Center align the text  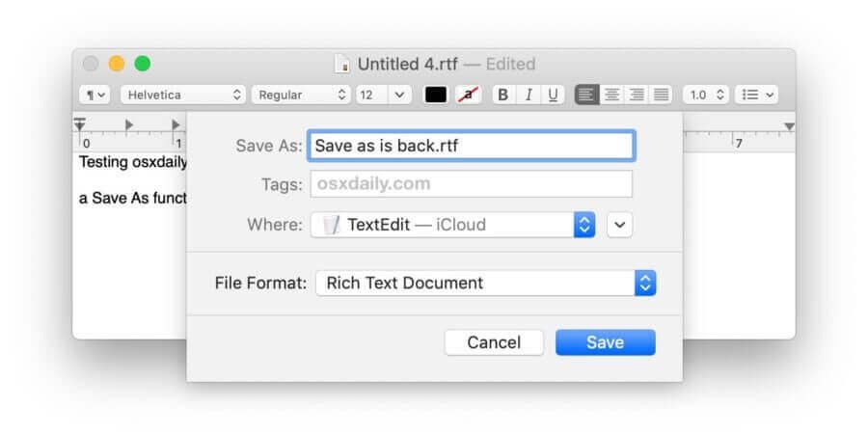(x=611, y=95)
